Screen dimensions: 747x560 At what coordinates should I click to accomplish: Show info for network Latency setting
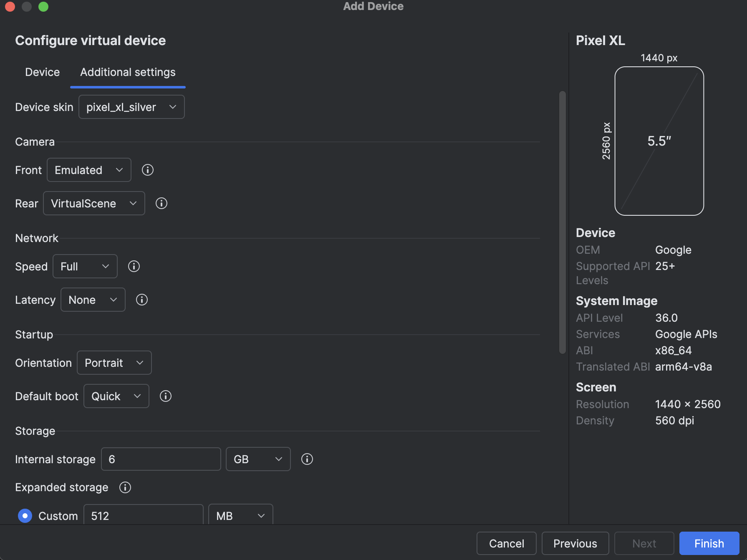142,300
